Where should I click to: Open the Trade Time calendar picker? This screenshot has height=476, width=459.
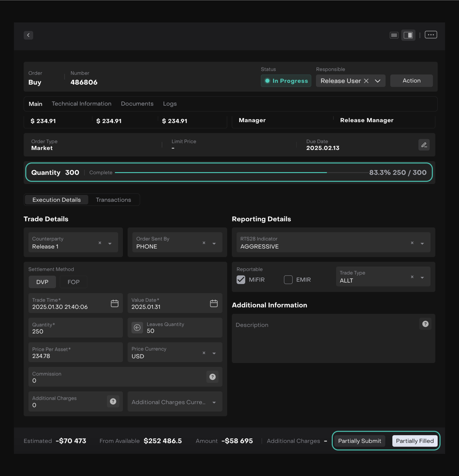click(x=115, y=303)
